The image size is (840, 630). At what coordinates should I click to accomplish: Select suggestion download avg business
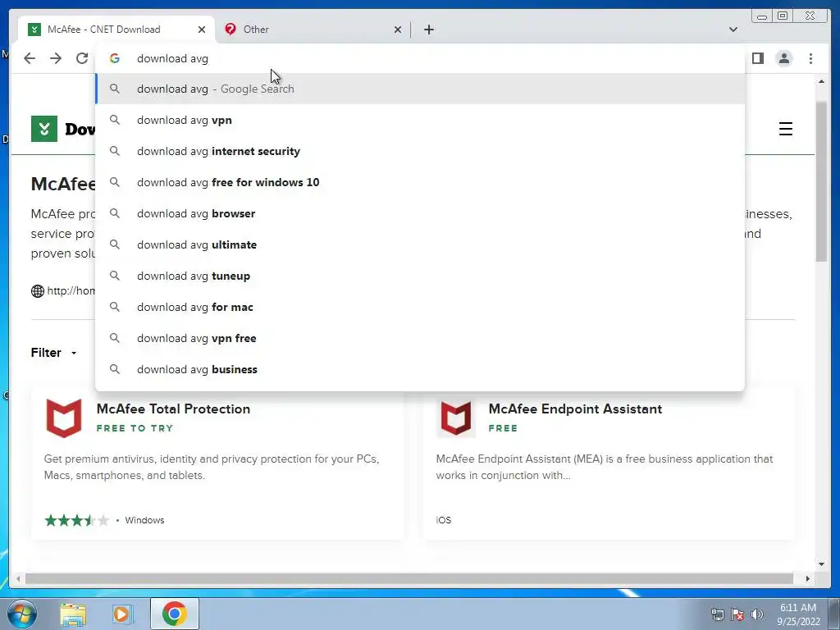(x=420, y=369)
